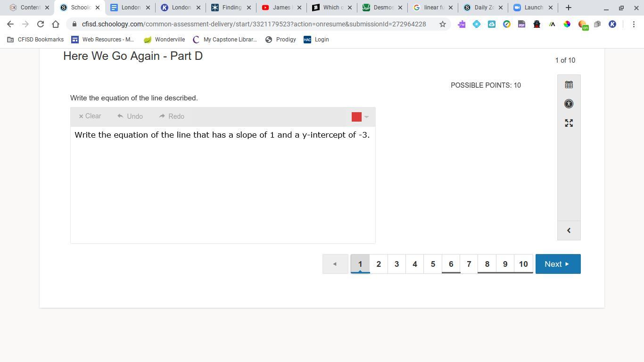The width and height of the screenshot is (644, 362).
Task: Open the Prodigy bookmark
Action: point(281,40)
